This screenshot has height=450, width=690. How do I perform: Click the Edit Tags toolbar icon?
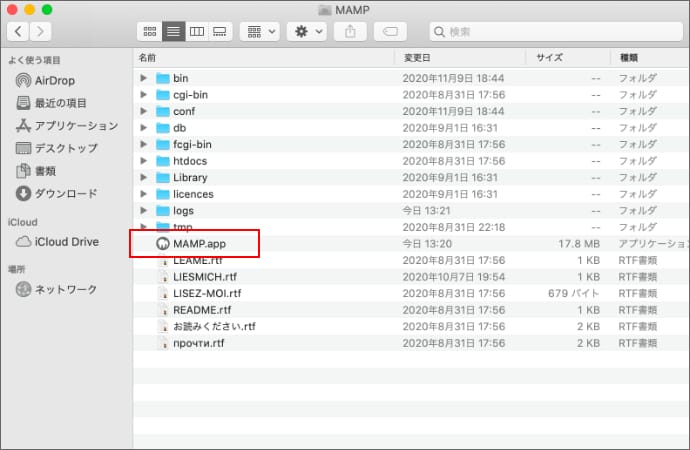pos(390,32)
